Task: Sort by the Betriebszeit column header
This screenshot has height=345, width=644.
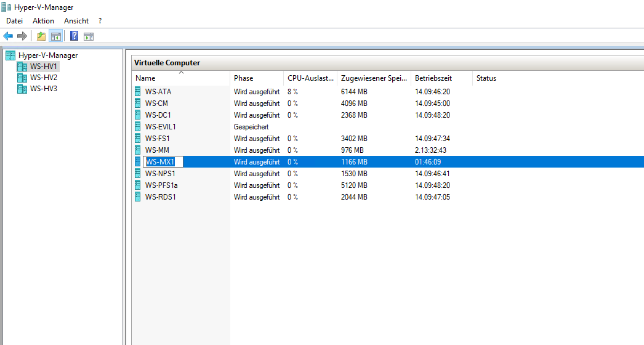Action: pyautogui.click(x=441, y=78)
